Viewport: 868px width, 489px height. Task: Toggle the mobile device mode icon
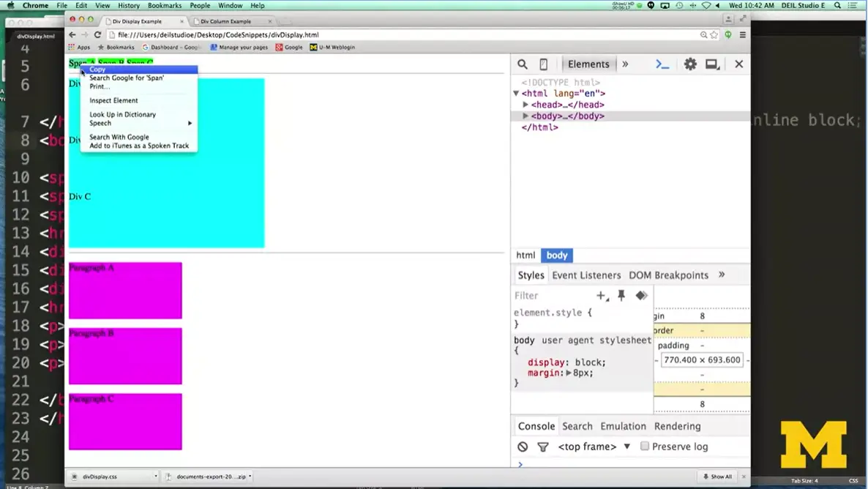click(x=543, y=64)
